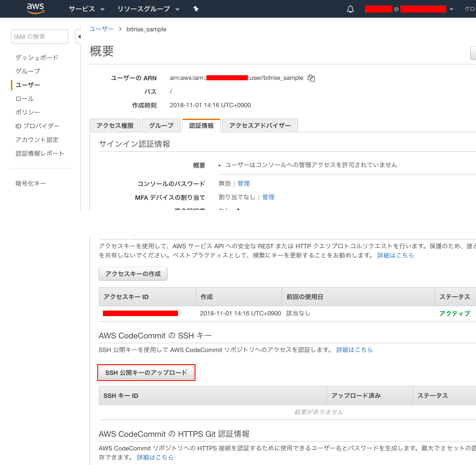Click the IAM の検索 search field
This screenshot has width=476, height=465.
point(39,37)
